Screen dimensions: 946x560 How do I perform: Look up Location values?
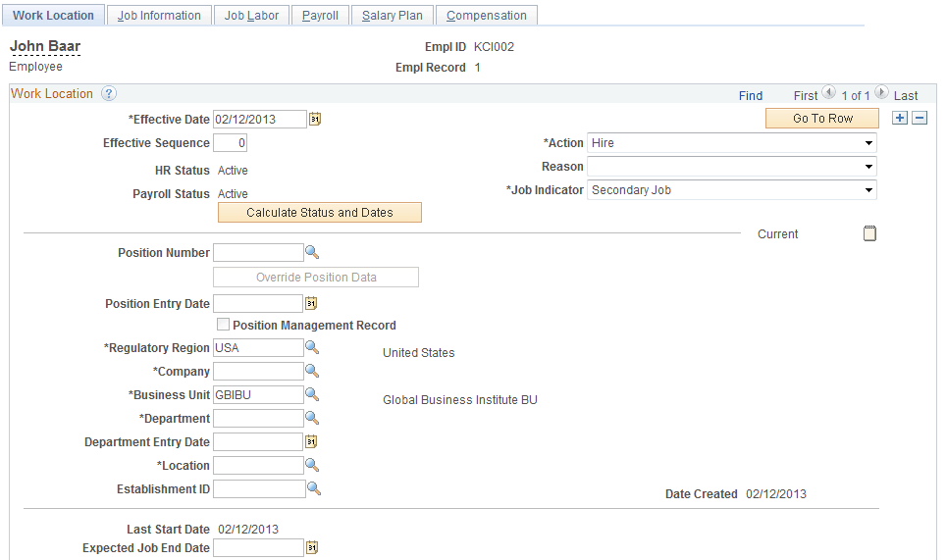(x=312, y=465)
